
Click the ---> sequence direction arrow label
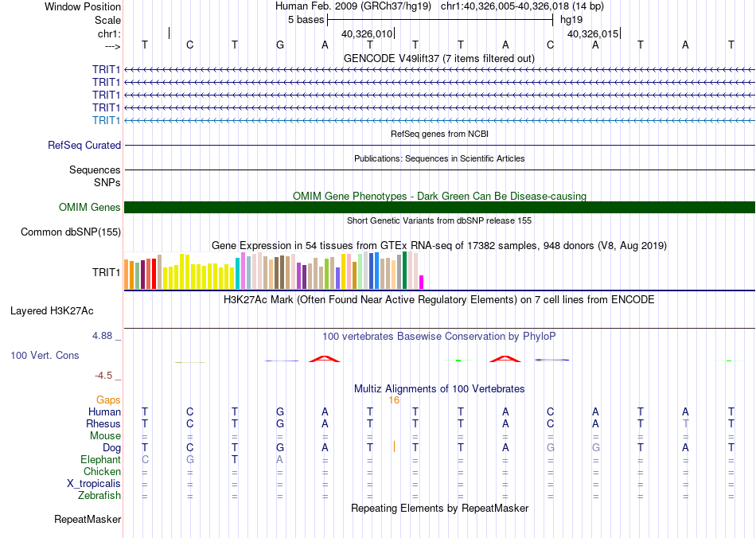pyautogui.click(x=113, y=46)
